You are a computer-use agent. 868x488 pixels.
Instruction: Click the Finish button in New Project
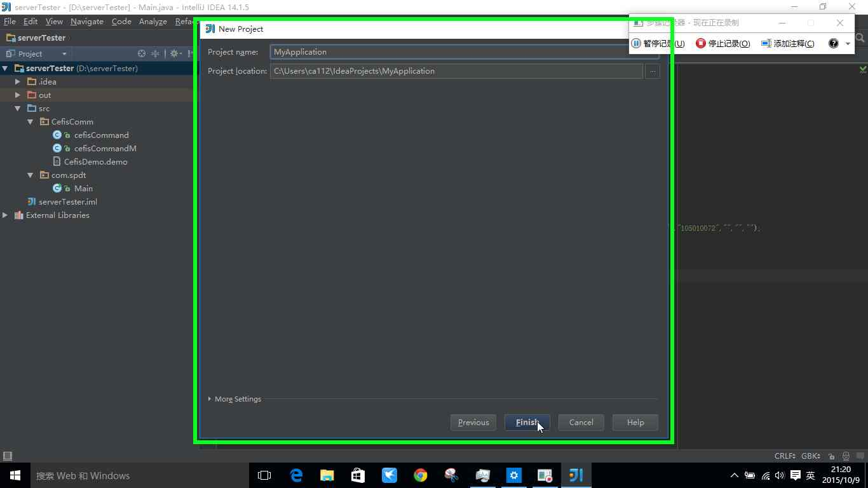coord(527,423)
